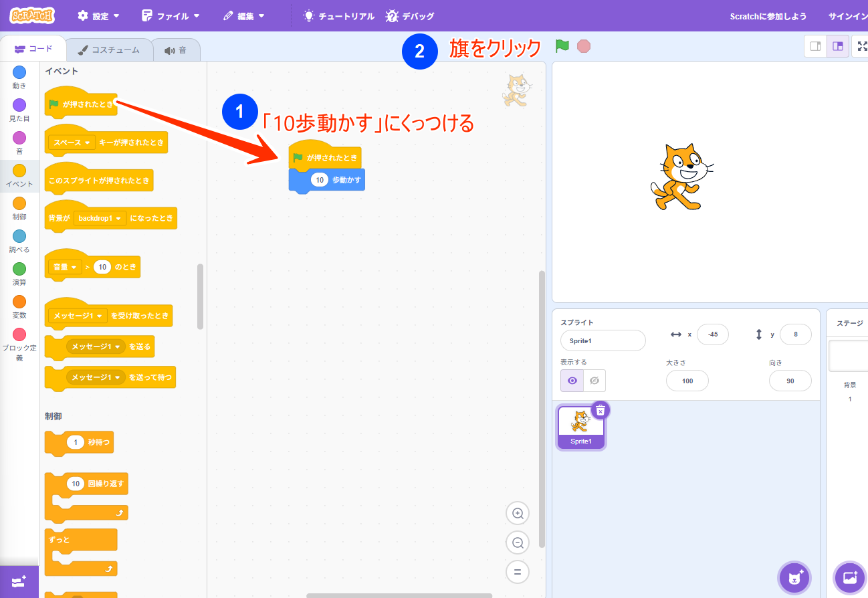The height and width of the screenshot is (598, 868).
Task: Open the チュートリアル button
Action: pyautogui.click(x=338, y=16)
